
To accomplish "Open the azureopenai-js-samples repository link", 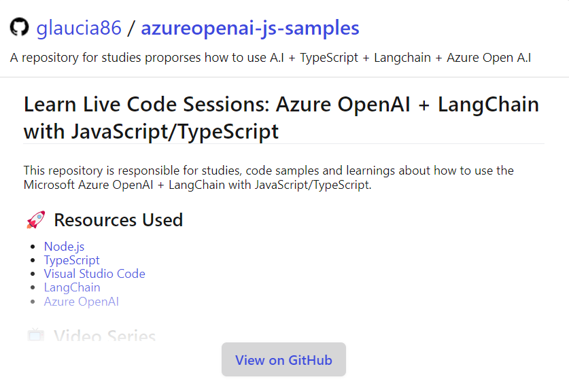I will pos(250,28).
